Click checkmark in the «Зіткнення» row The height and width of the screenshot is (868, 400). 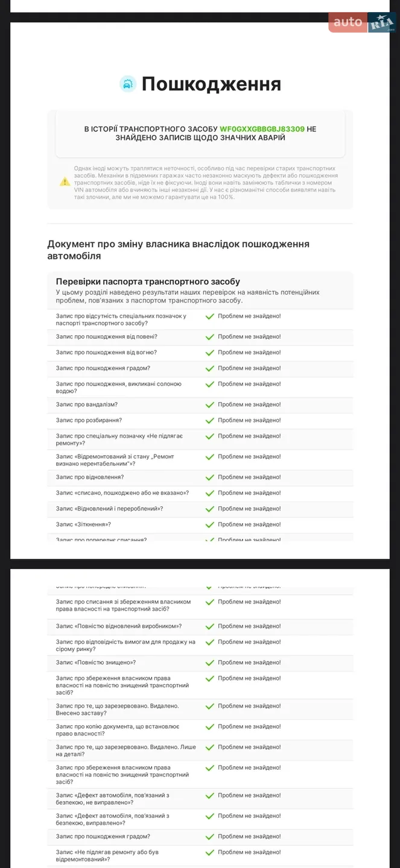(210, 524)
